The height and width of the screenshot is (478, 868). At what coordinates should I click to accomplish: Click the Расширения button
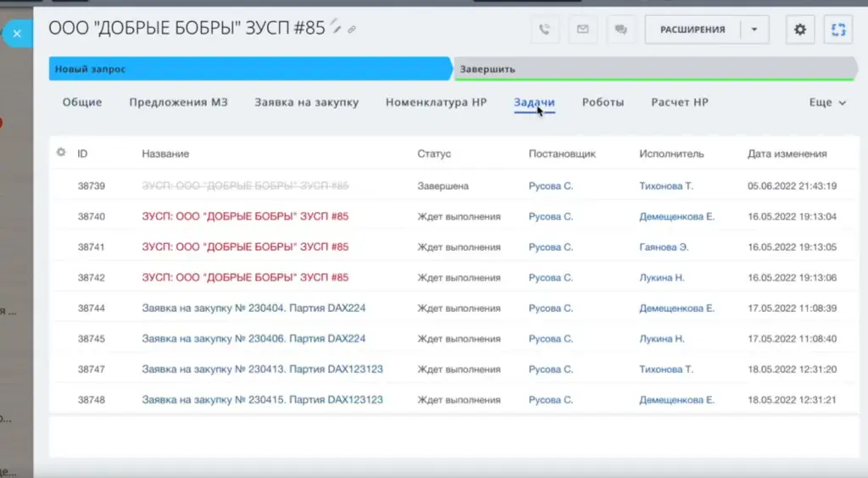[693, 30]
